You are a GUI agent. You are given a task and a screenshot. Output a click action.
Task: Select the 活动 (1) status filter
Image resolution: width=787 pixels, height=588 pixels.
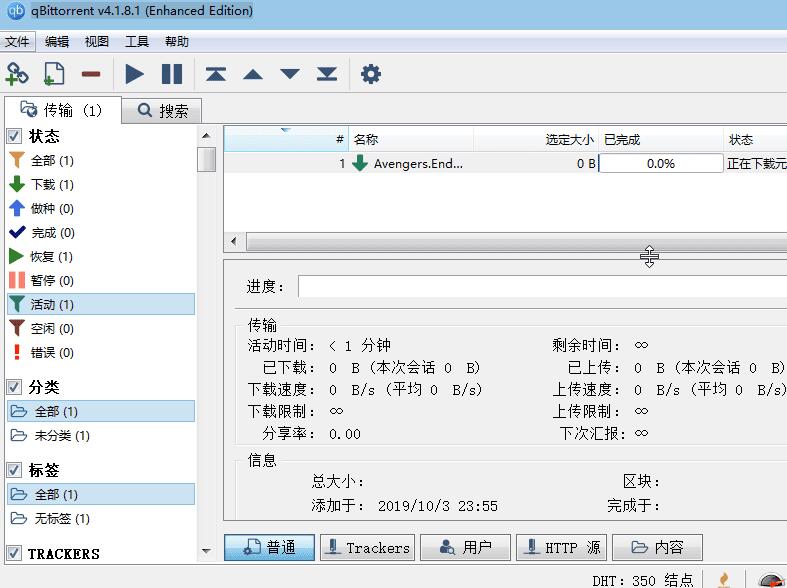100,304
